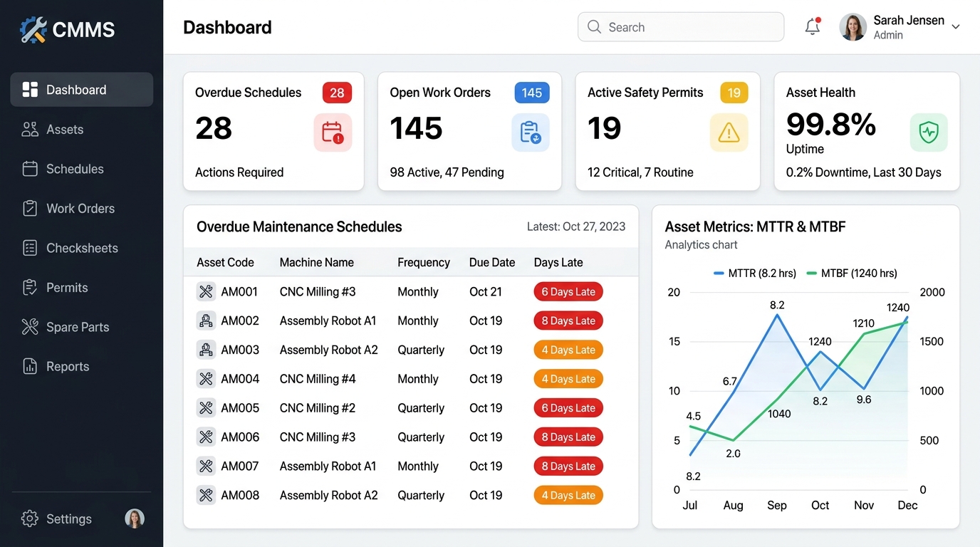980x547 pixels.
Task: Sort by Due Date column header
Action: pos(492,262)
